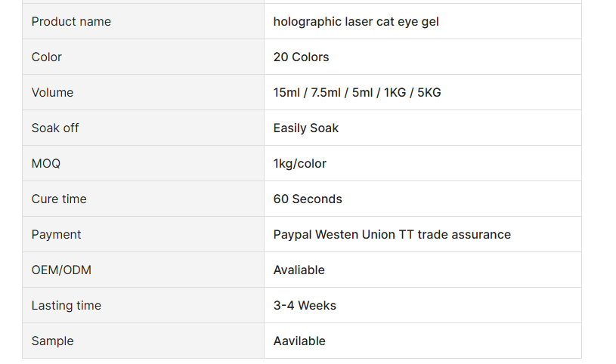616x364 pixels.
Task: Select the '20 Colors' value cell
Action: tap(423, 57)
